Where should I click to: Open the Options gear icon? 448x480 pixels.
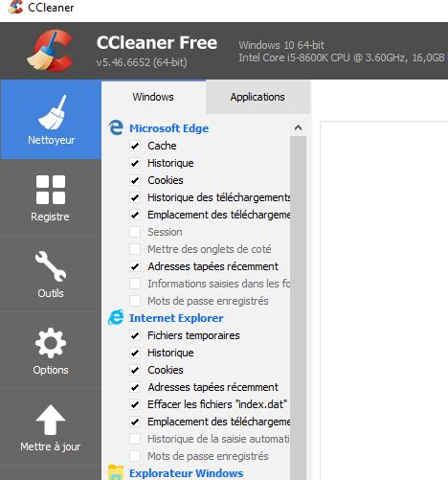pos(51,343)
